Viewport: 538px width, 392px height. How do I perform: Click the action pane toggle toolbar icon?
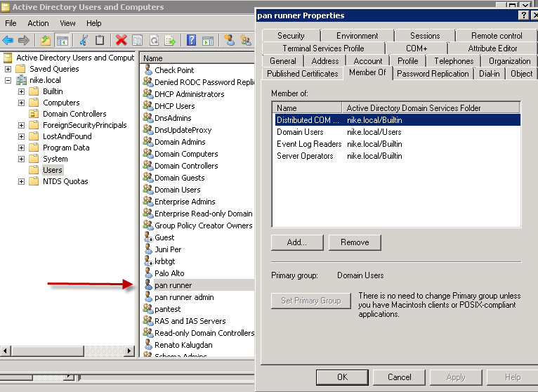[x=208, y=40]
